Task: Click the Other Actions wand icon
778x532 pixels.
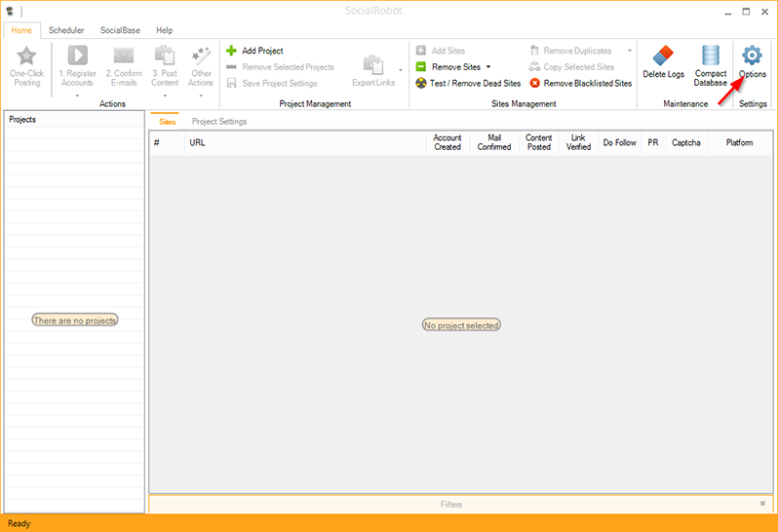Action: 201,56
